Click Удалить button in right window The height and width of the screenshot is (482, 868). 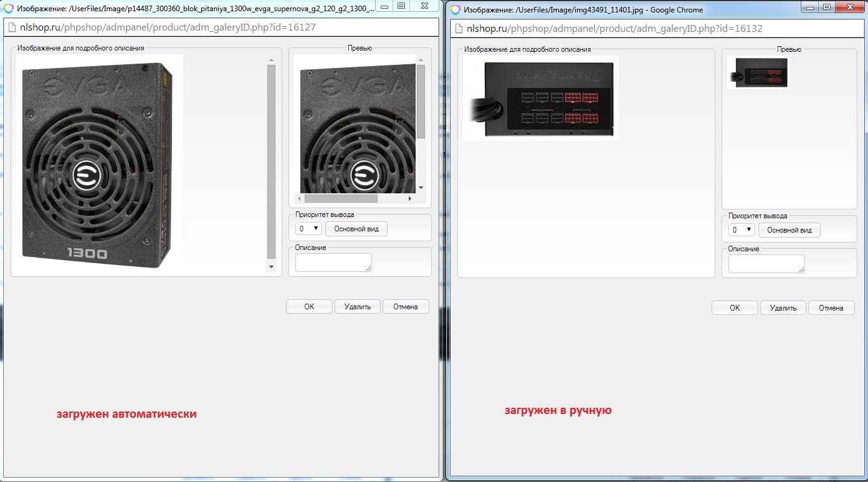point(783,307)
